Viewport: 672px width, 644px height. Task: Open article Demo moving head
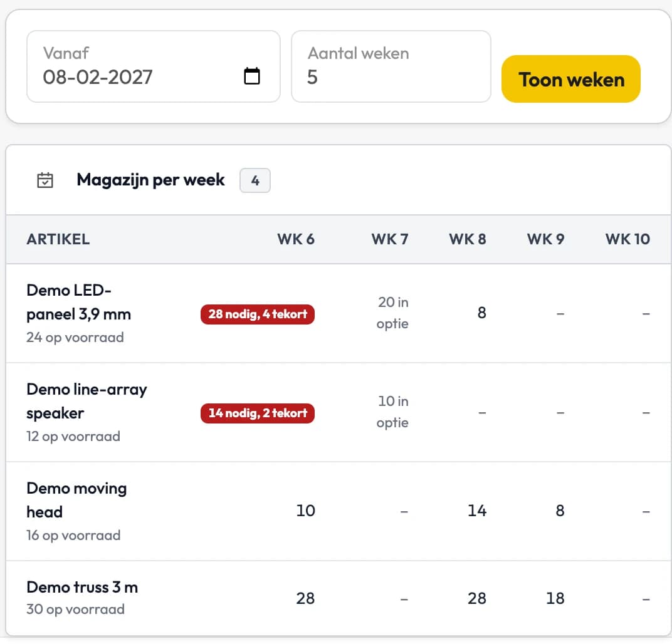[76, 500]
